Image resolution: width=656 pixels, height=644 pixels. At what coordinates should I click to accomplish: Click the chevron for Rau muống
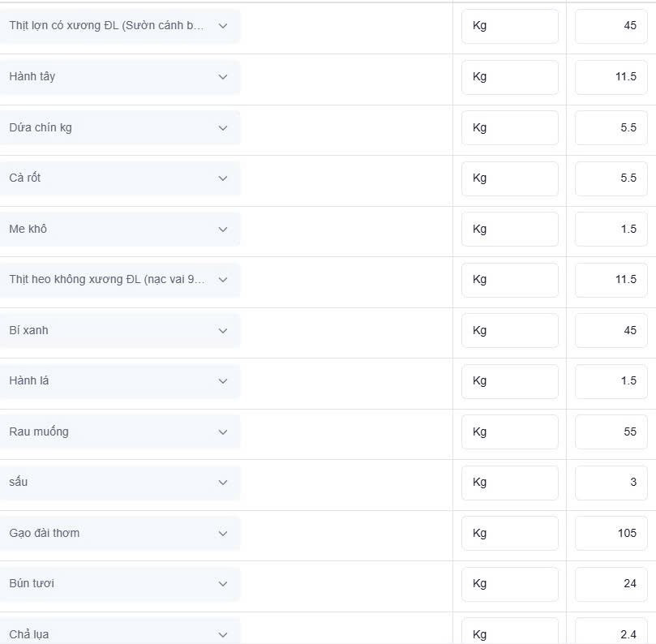tap(223, 431)
